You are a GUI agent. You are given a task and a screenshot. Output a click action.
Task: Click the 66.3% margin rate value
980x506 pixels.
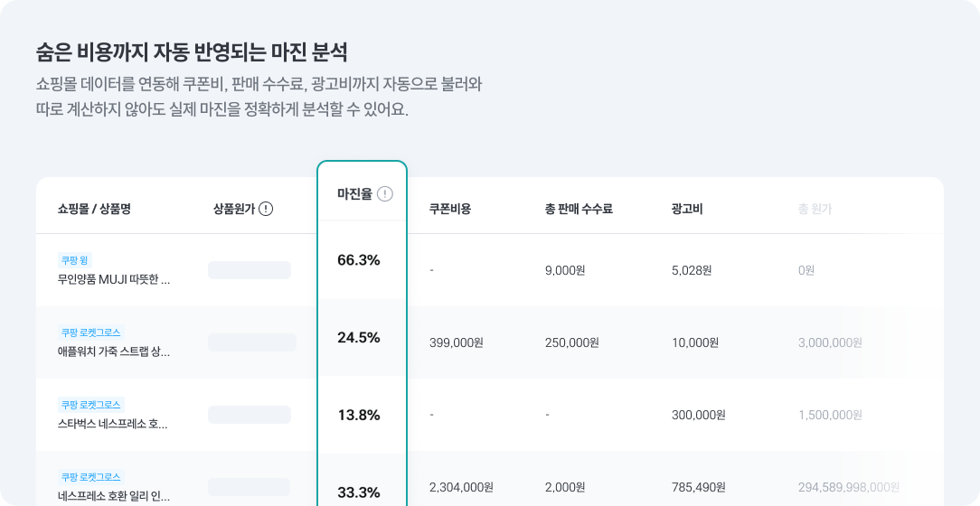click(x=358, y=260)
